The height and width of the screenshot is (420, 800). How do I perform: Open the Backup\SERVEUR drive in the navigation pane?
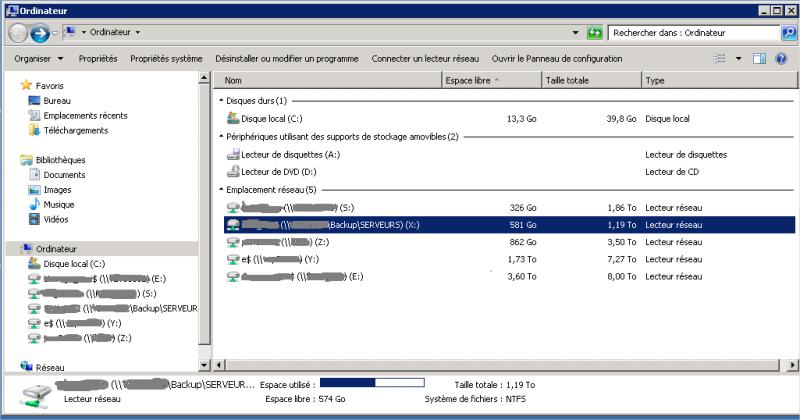120,308
